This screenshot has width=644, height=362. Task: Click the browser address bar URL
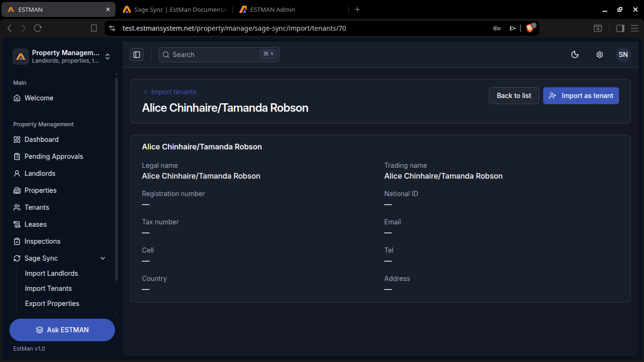(234, 28)
